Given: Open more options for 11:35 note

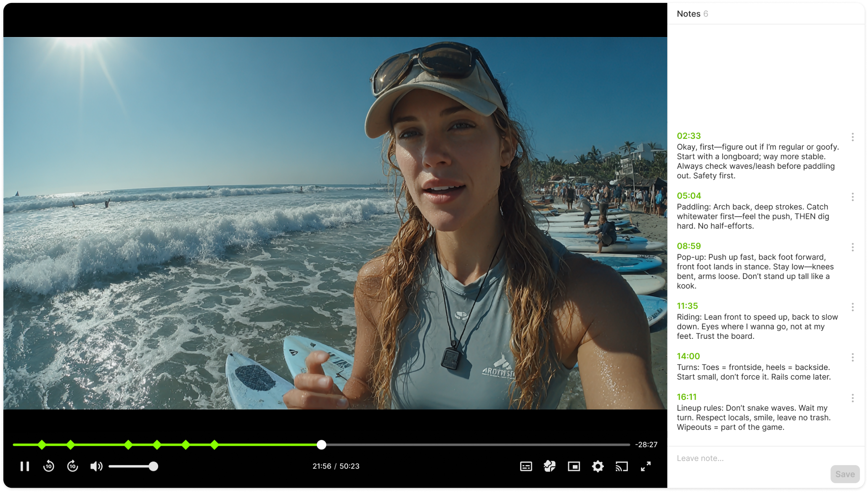Looking at the screenshot, I should (x=852, y=307).
